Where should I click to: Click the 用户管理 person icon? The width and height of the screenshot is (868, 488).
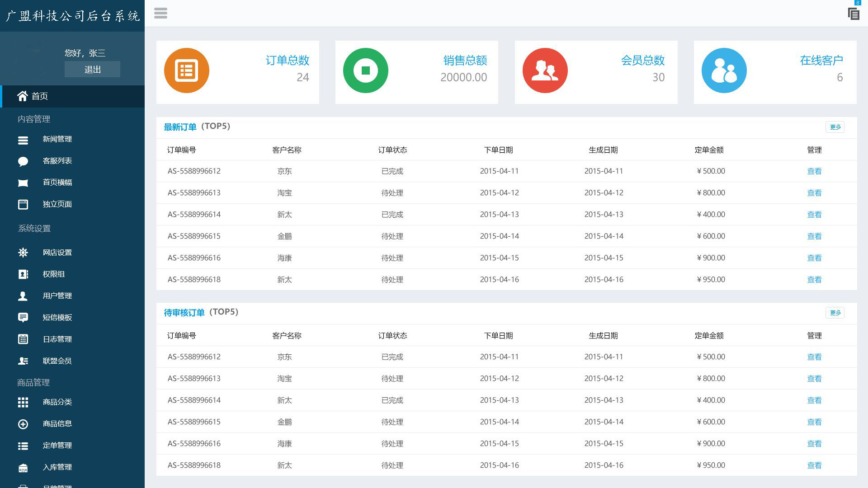coord(23,296)
